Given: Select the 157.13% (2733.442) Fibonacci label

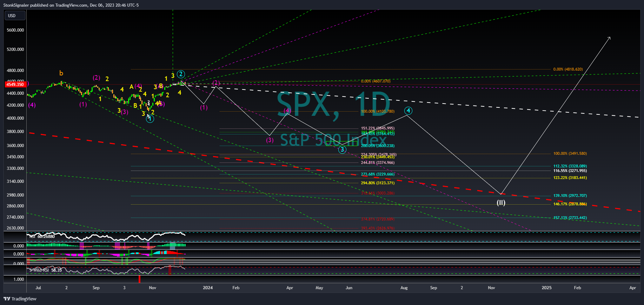Looking at the screenshot, I should pos(570,218).
